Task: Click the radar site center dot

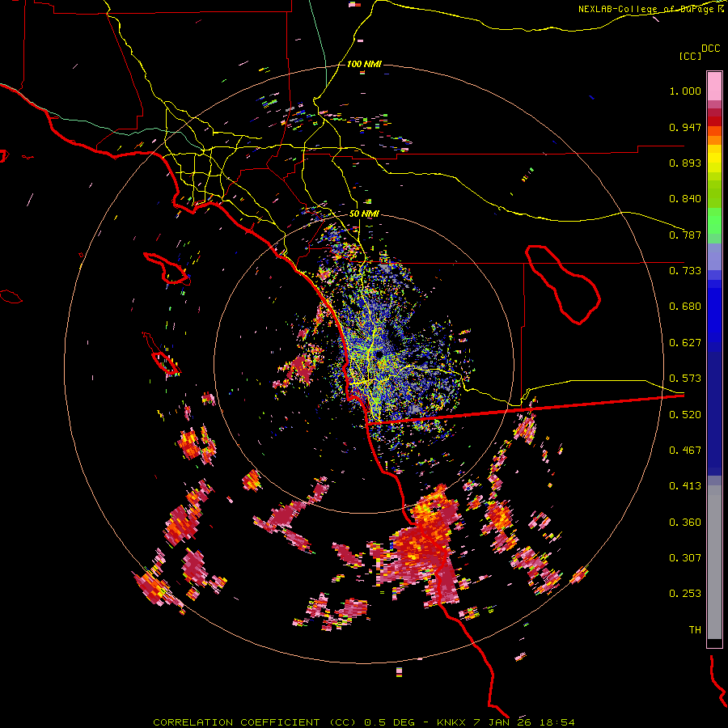Action: 379,353
